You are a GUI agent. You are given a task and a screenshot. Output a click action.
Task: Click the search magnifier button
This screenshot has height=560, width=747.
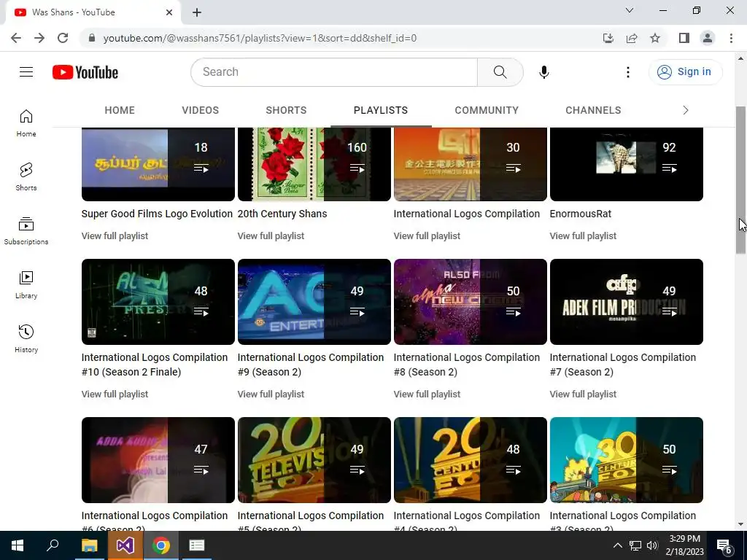[x=500, y=72]
